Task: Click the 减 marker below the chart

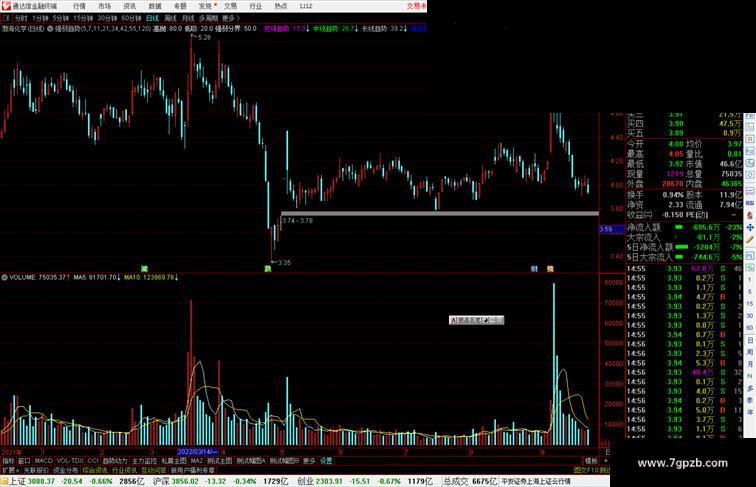Action: tap(144, 269)
